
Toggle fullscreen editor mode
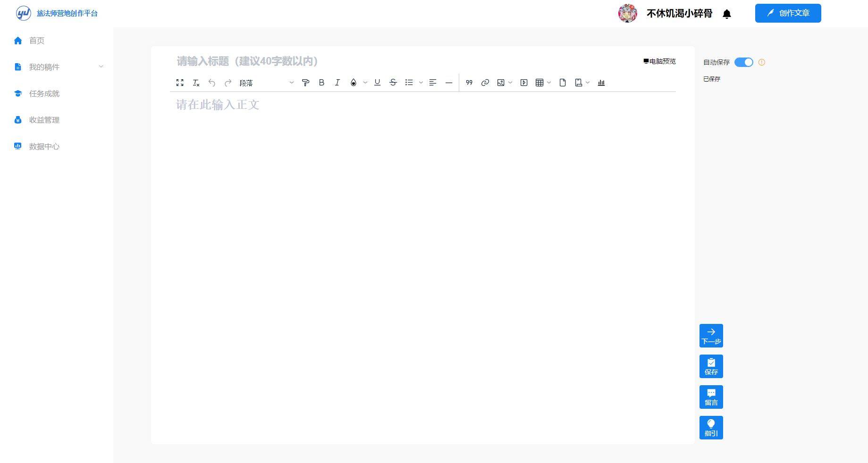[180, 83]
